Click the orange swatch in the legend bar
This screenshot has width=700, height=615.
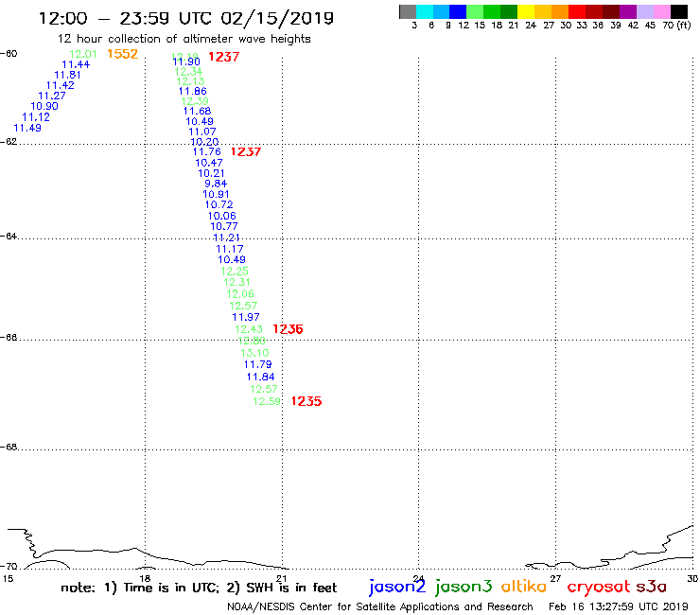point(560,11)
